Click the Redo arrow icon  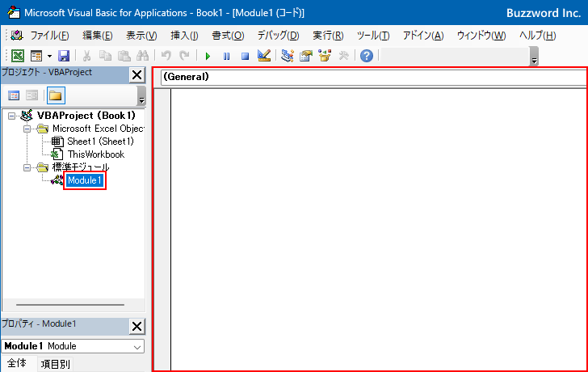(x=184, y=56)
